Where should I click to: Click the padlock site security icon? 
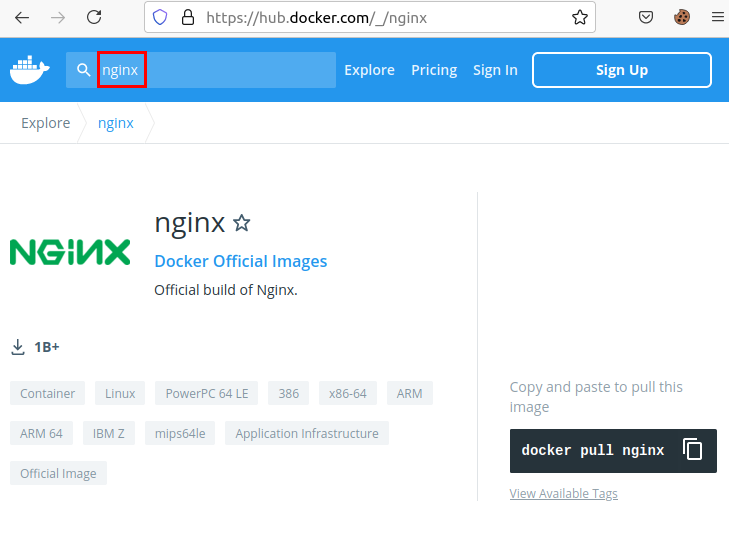pyautogui.click(x=188, y=18)
